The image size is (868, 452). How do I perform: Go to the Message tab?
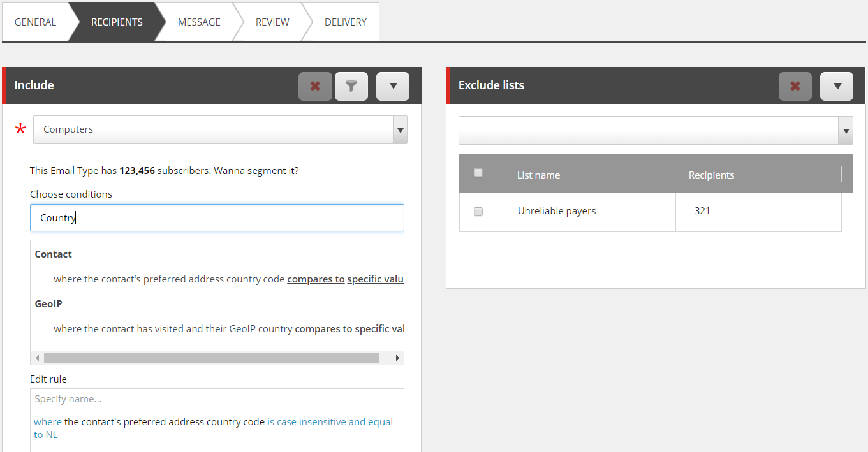[x=199, y=22]
